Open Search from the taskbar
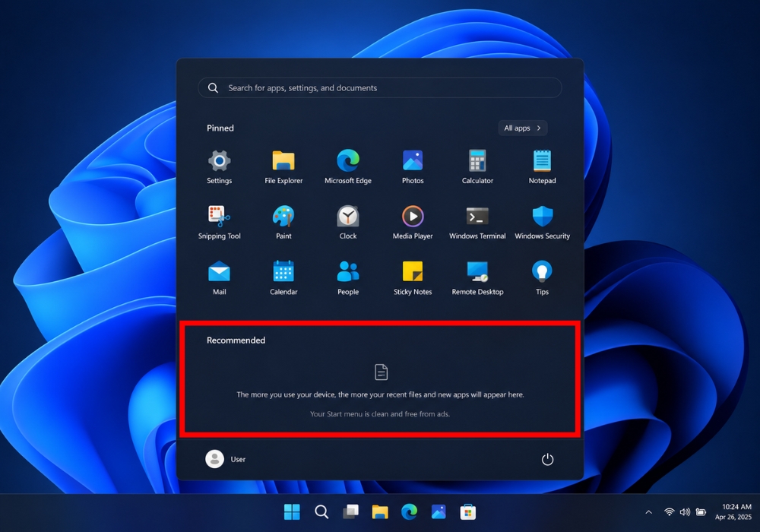The width and height of the screenshot is (760, 532). (x=321, y=511)
